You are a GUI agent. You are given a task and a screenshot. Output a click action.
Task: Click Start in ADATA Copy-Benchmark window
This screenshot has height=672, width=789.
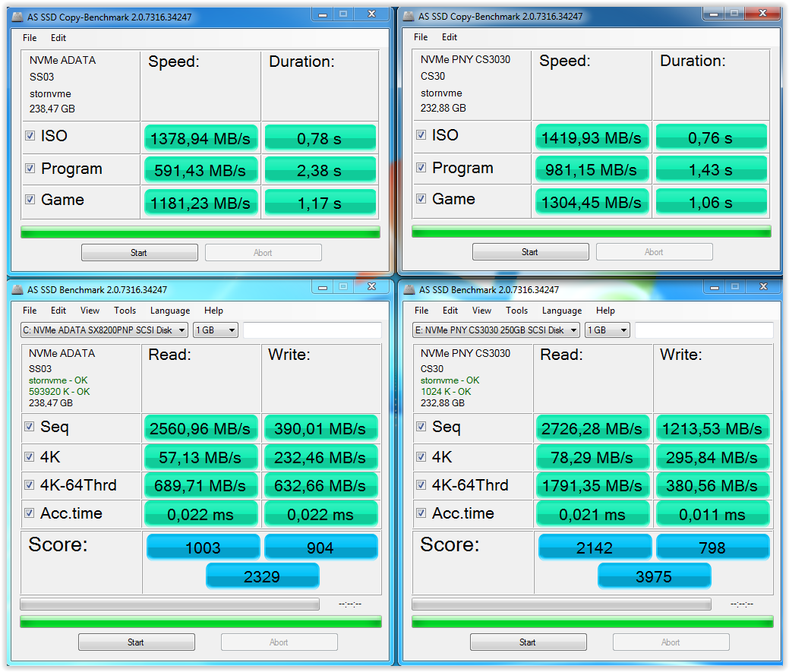tap(140, 253)
